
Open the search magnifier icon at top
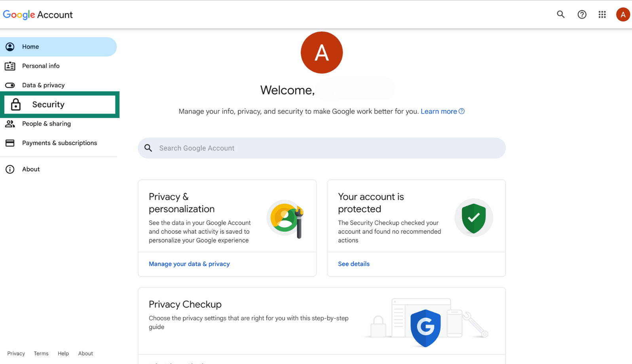coord(561,14)
